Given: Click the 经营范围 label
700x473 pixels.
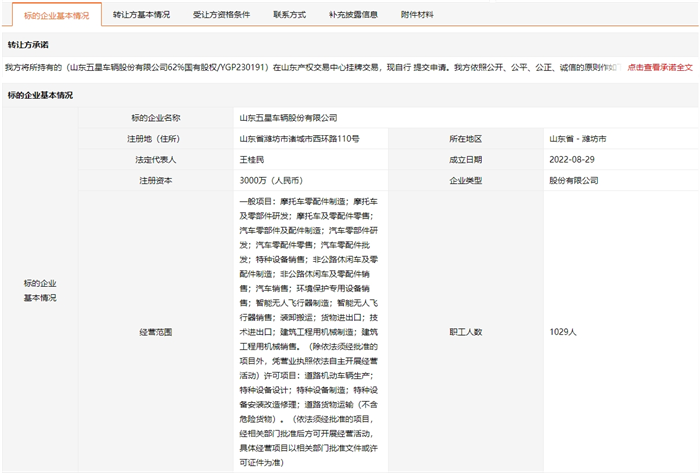Looking at the screenshot, I should pyautogui.click(x=155, y=332).
